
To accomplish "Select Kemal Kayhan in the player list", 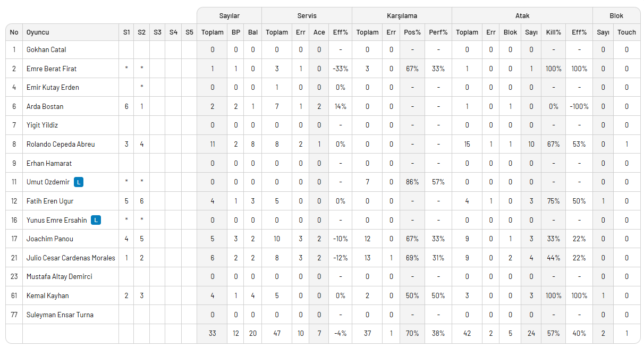I will pyautogui.click(x=48, y=295).
